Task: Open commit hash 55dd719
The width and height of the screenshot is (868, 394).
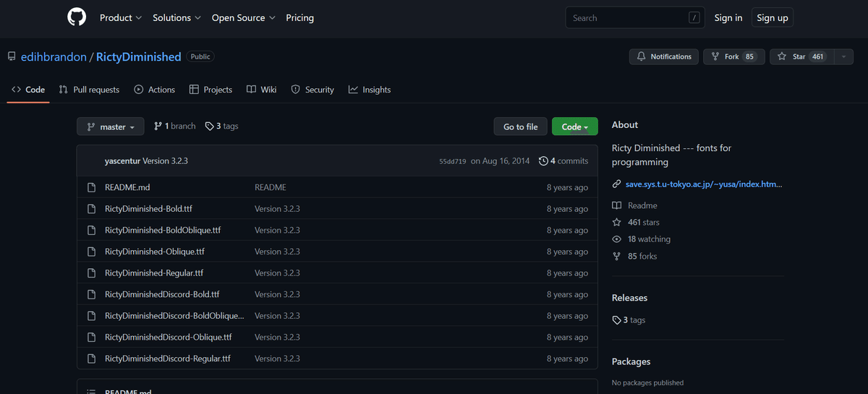Action: click(453, 161)
